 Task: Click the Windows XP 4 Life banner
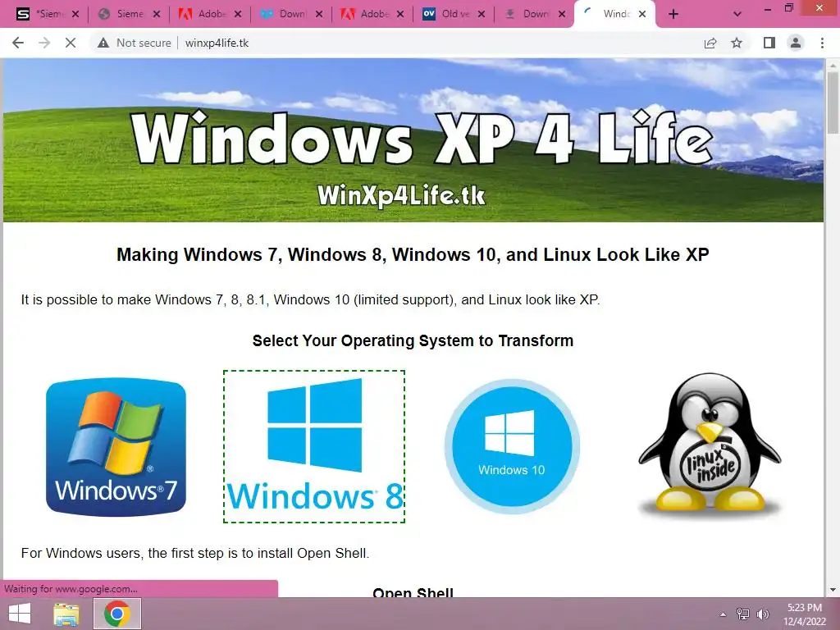point(413,140)
